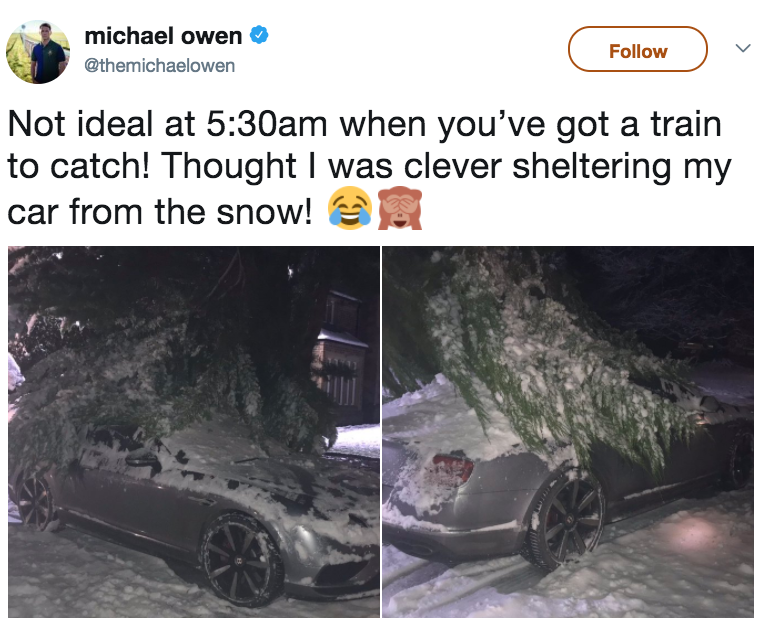Open the right photo of the car's rear
The height and width of the screenshot is (634, 782).
pyautogui.click(x=568, y=432)
